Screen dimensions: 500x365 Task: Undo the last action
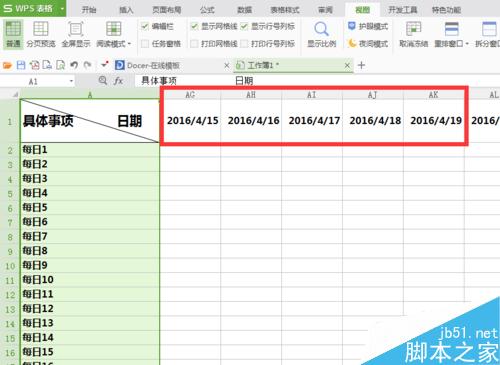(x=74, y=65)
